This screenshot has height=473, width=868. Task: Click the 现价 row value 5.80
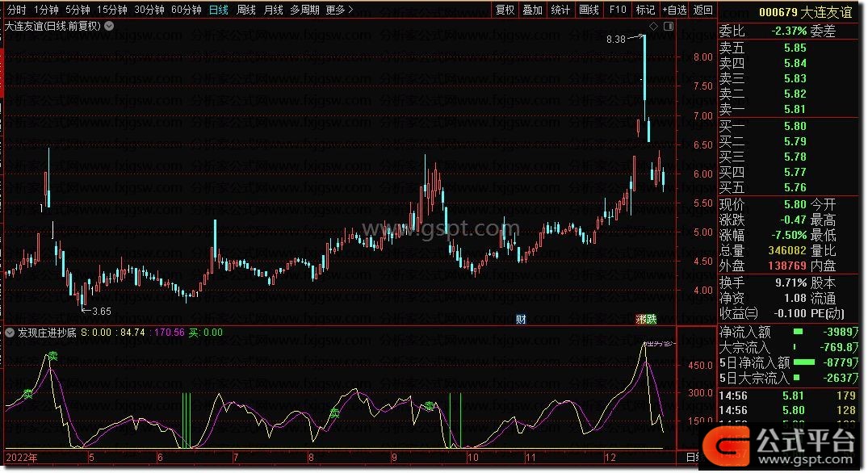click(x=795, y=205)
